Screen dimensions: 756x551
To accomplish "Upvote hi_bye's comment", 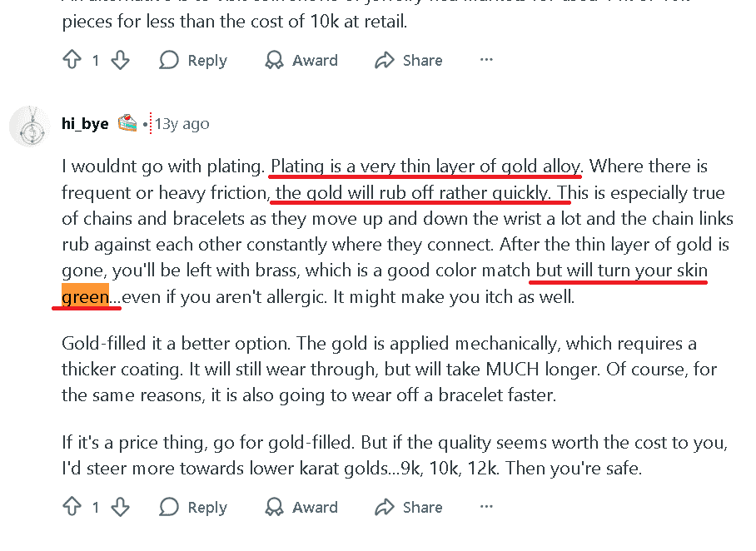I will tap(72, 506).
